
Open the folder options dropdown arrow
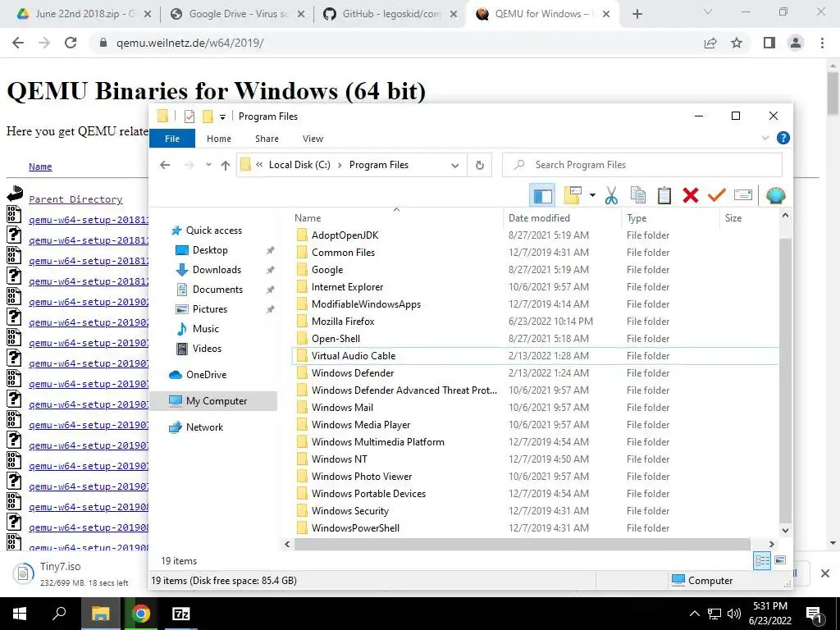pos(592,195)
